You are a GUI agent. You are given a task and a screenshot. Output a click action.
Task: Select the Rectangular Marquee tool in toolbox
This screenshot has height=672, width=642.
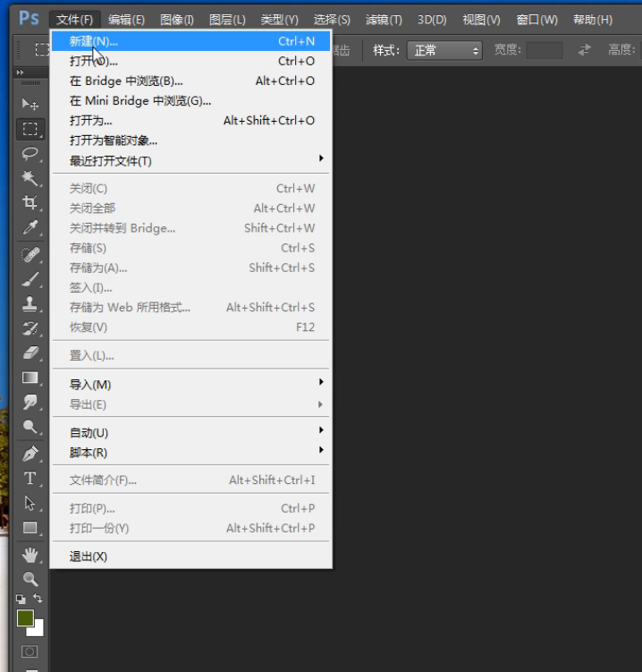click(30, 129)
